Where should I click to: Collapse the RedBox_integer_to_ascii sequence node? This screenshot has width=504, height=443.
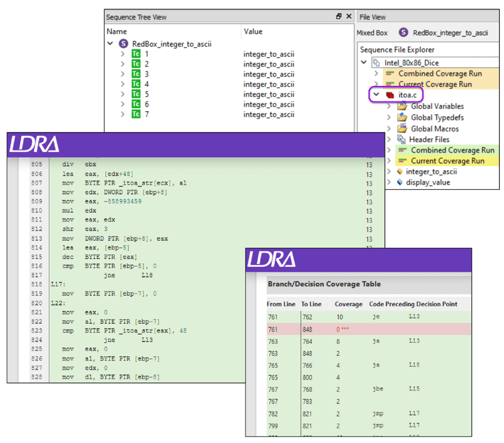tap(110, 44)
